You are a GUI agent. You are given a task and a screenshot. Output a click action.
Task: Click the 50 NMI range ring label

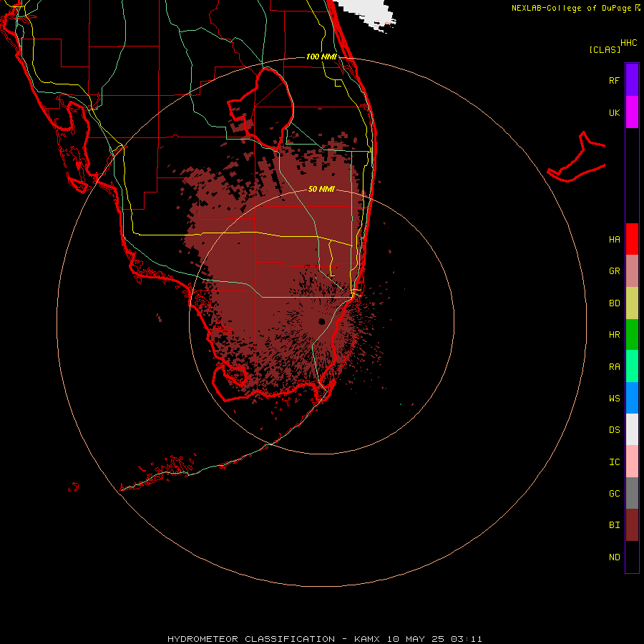click(x=321, y=189)
